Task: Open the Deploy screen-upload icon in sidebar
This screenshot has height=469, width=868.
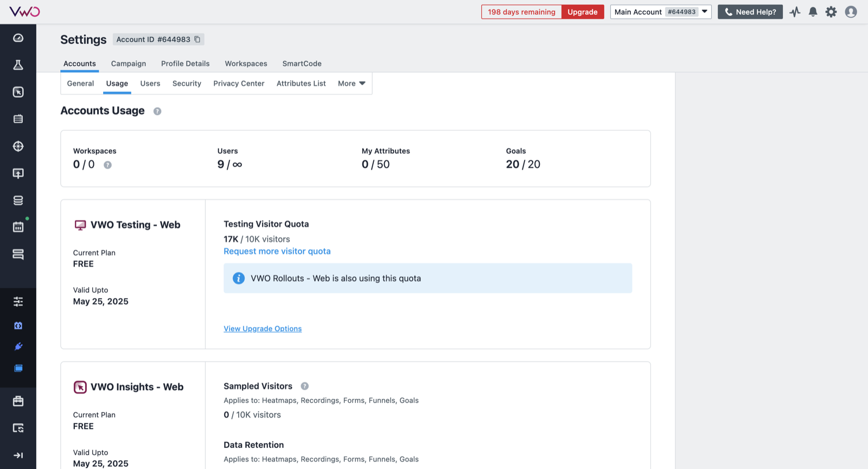Action: (18, 173)
